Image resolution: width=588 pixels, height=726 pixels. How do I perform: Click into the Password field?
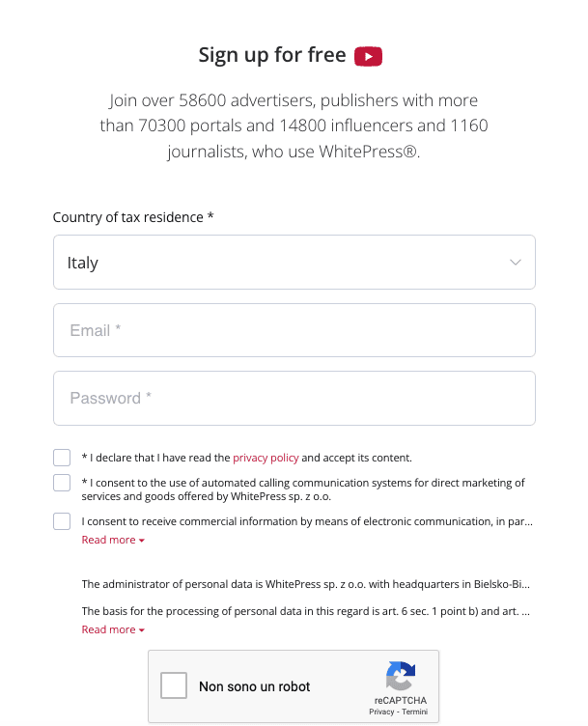pyautogui.click(x=294, y=398)
